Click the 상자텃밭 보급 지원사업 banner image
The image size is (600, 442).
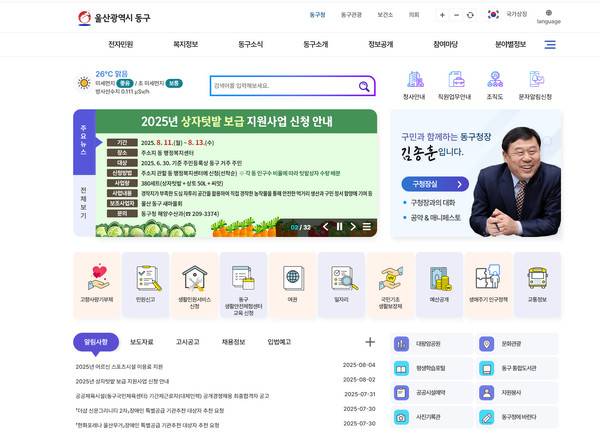[x=236, y=173]
